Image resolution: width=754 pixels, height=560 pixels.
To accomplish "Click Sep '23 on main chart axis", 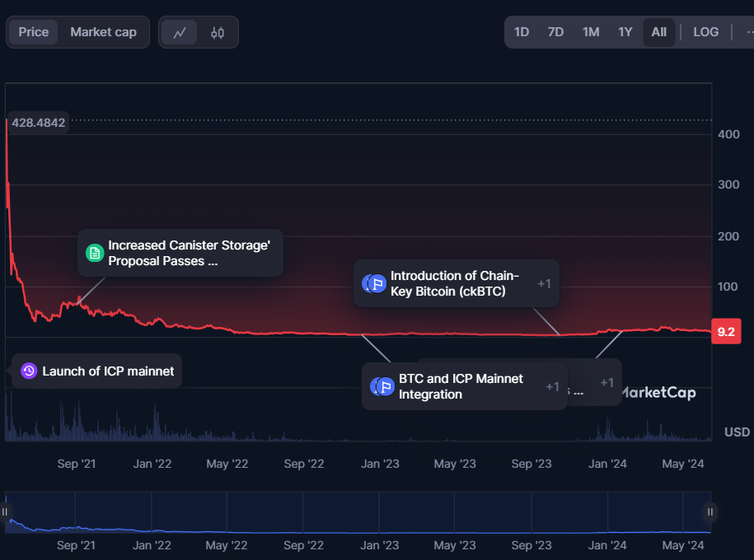I will click(532, 464).
